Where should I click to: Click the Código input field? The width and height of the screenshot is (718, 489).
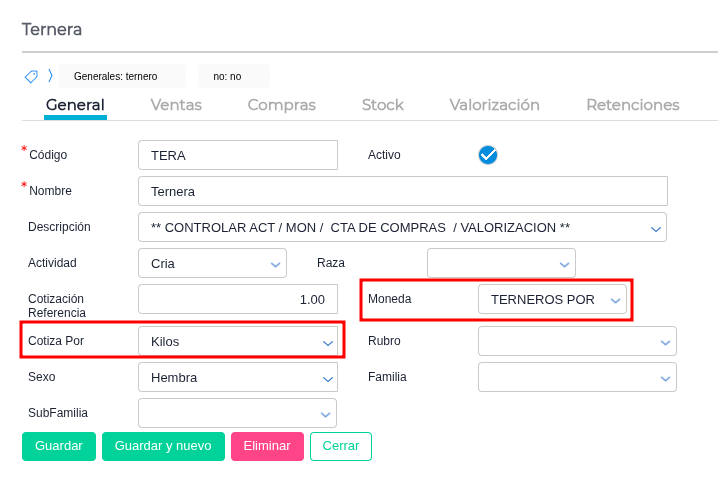point(238,155)
